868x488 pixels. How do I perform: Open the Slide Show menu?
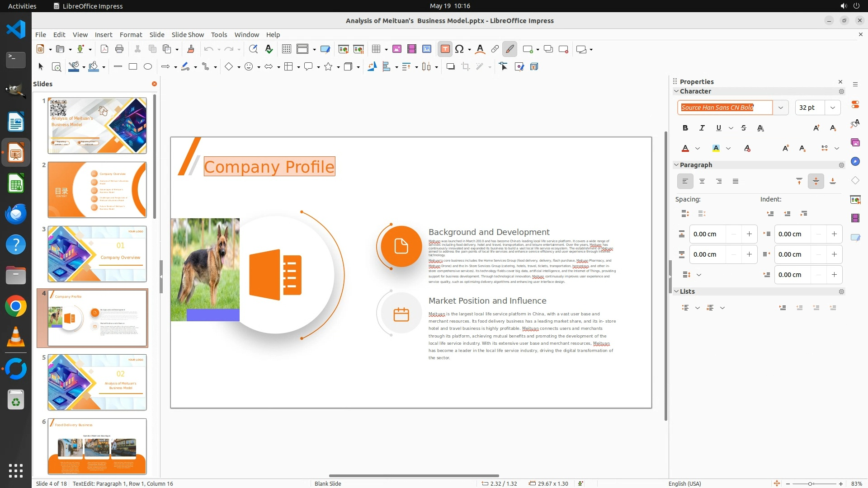[188, 35]
